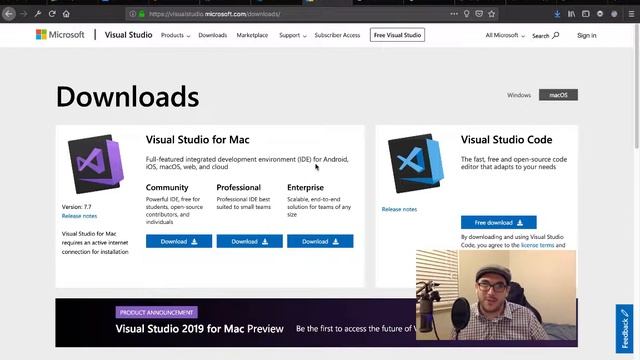Open the wrench developer tools icon
The height and width of the screenshot is (360, 640).
click(x=38, y=14)
